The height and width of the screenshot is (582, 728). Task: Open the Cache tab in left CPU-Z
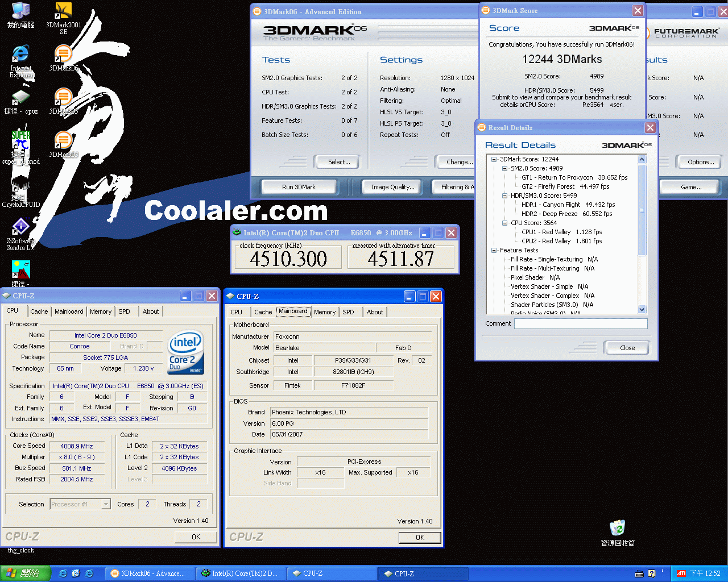39,311
